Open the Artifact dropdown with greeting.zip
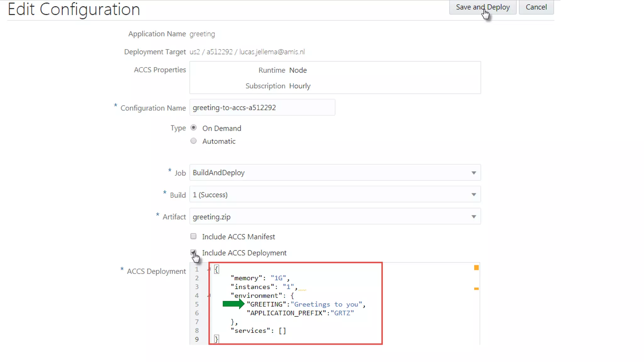644x362 pixels. click(x=335, y=217)
